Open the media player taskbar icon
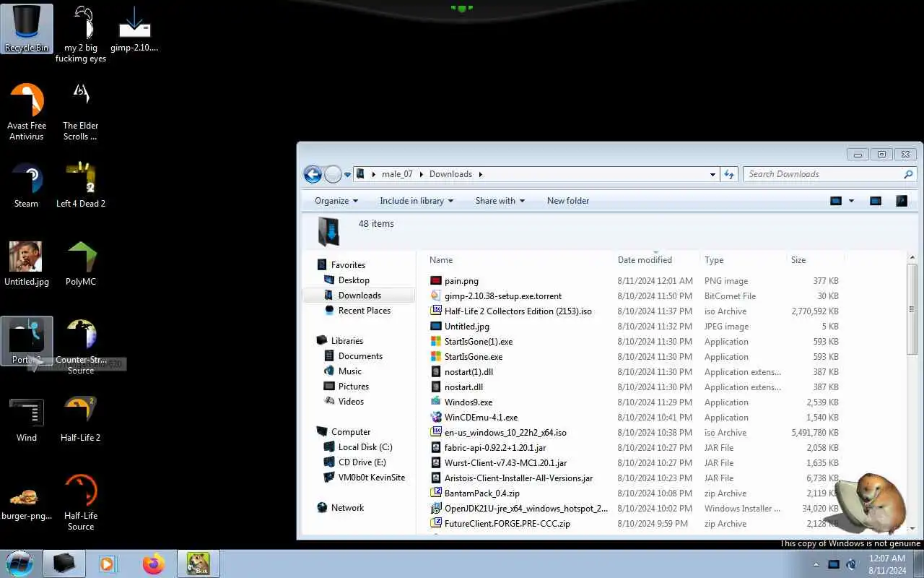Viewport: 924px width, 578px height. pos(108,564)
